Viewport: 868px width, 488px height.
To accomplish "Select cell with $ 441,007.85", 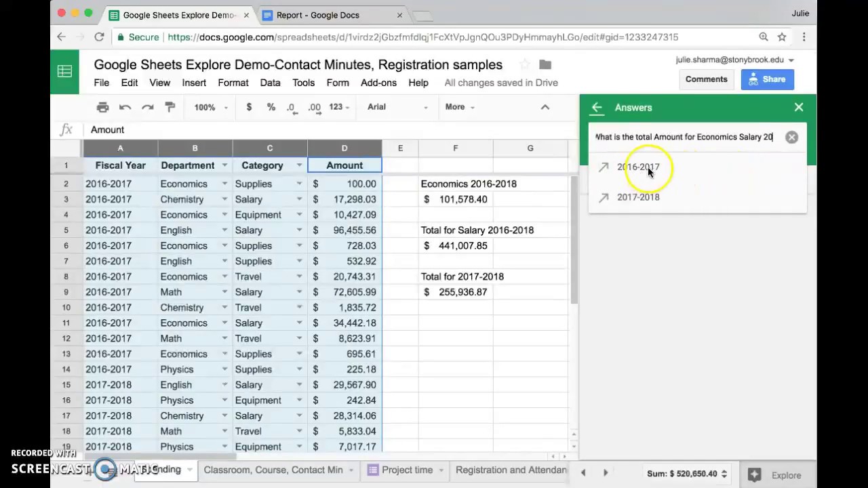I will tap(455, 246).
